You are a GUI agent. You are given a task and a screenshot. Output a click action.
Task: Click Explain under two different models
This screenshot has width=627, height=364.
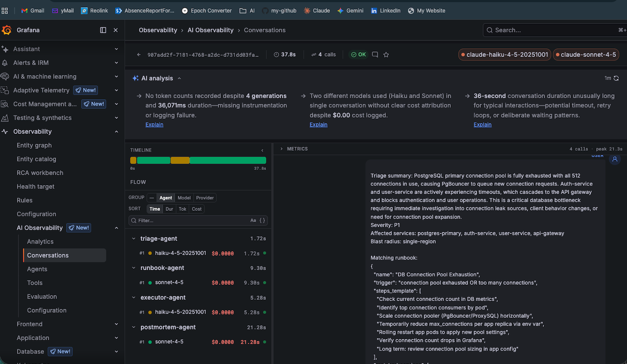click(x=319, y=125)
